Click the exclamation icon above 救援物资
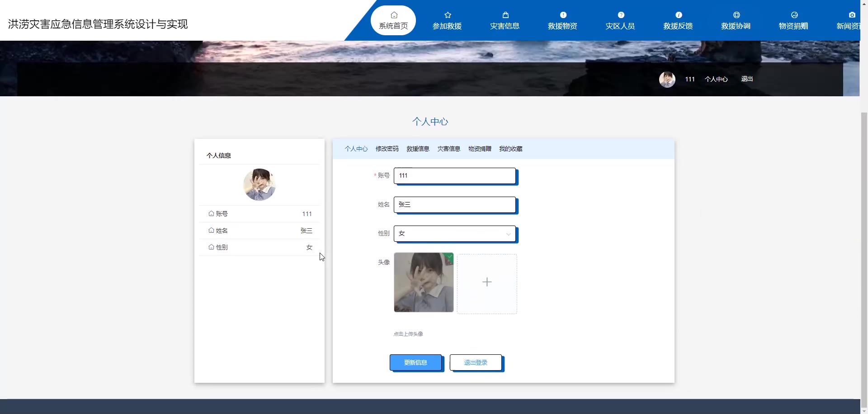 pos(563,15)
